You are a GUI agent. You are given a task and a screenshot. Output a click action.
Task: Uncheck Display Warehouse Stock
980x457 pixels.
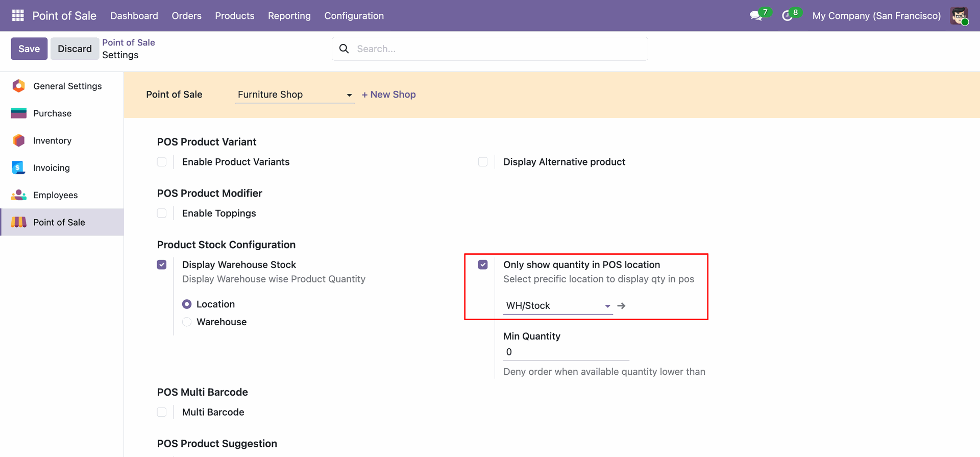pyautogui.click(x=162, y=264)
